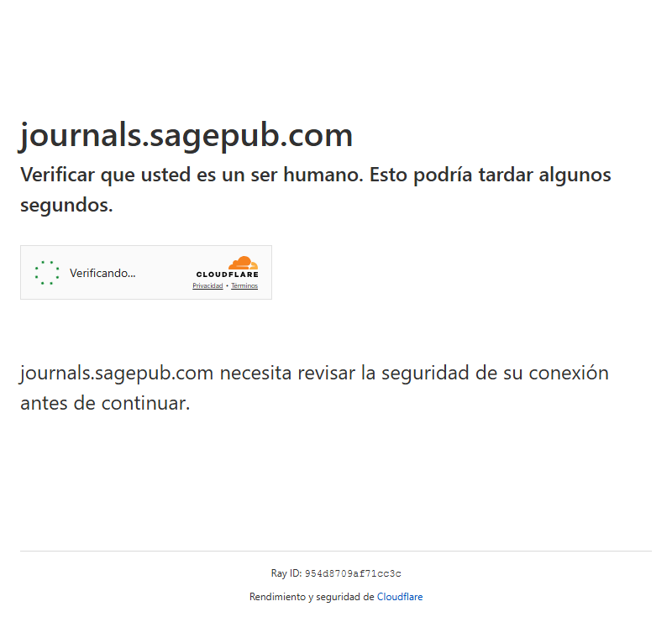Click the 'Verificando...' status text
This screenshot has width=672, height=617.
pyautogui.click(x=102, y=273)
